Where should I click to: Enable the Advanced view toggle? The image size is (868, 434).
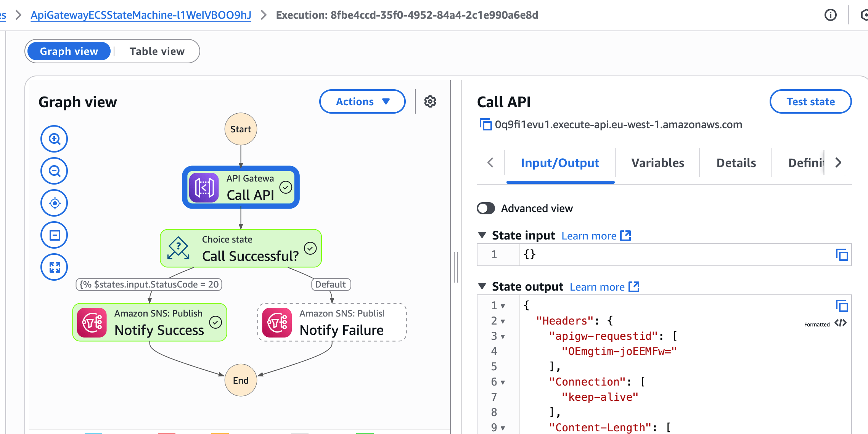coord(486,208)
